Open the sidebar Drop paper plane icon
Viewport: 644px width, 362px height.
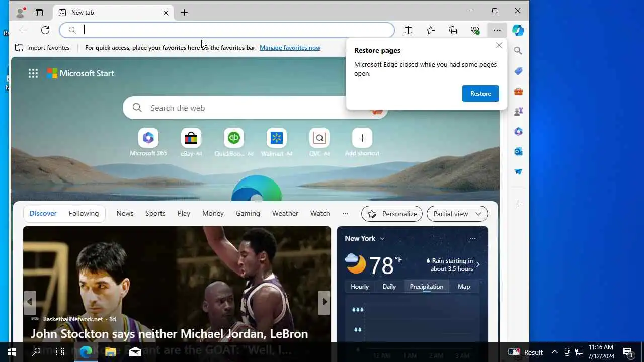518,171
